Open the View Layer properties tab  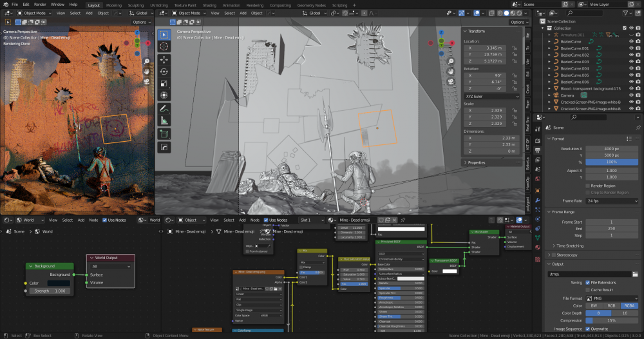pyautogui.click(x=538, y=160)
